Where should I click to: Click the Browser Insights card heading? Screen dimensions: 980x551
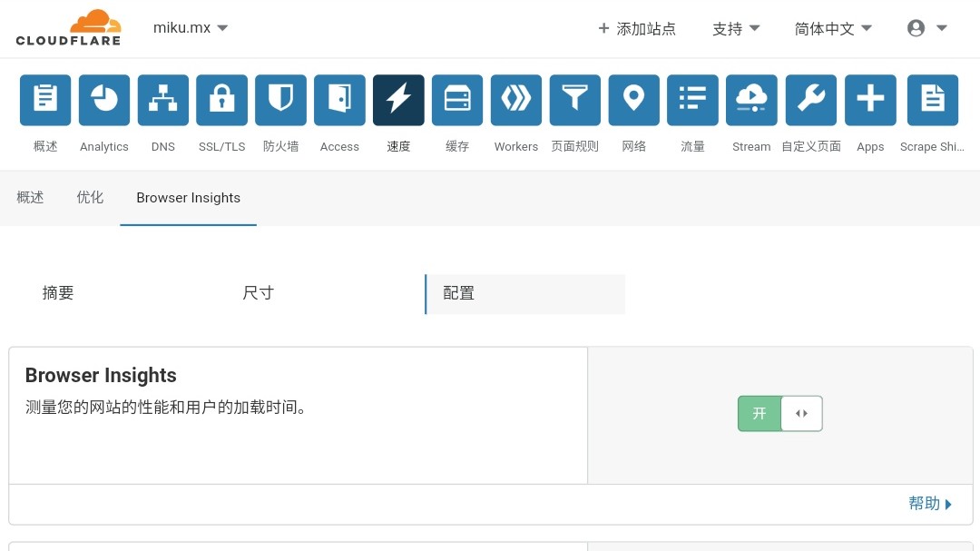coord(101,375)
